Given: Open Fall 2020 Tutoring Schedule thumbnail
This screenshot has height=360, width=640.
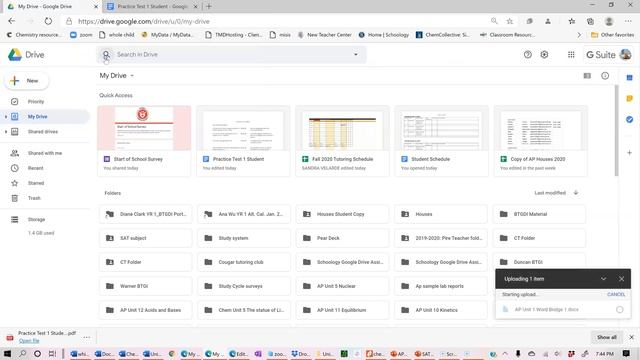Looking at the screenshot, I should pyautogui.click(x=342, y=129).
